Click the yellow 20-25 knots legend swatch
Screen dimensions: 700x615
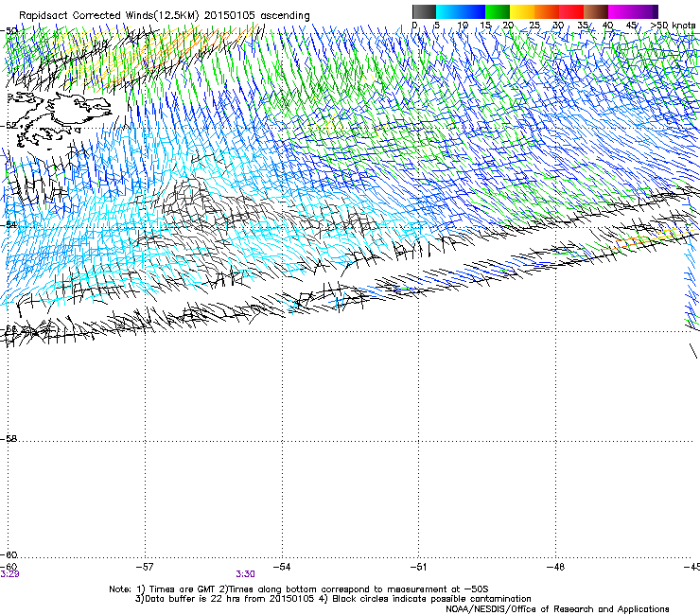tap(522, 11)
